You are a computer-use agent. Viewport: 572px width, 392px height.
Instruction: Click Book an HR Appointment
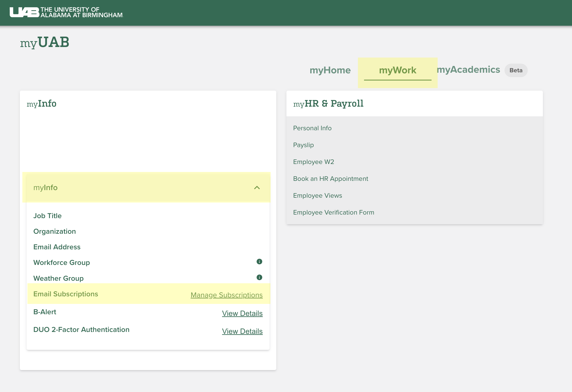(330, 179)
